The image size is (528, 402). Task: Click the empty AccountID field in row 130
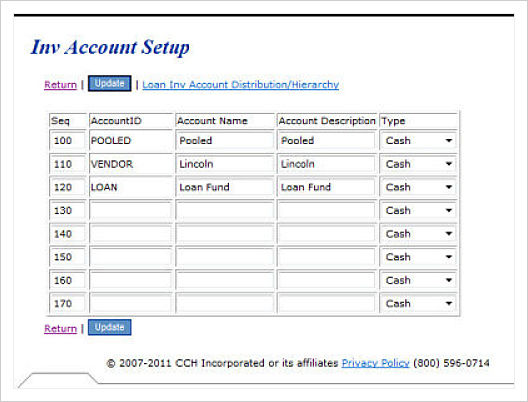click(x=131, y=210)
